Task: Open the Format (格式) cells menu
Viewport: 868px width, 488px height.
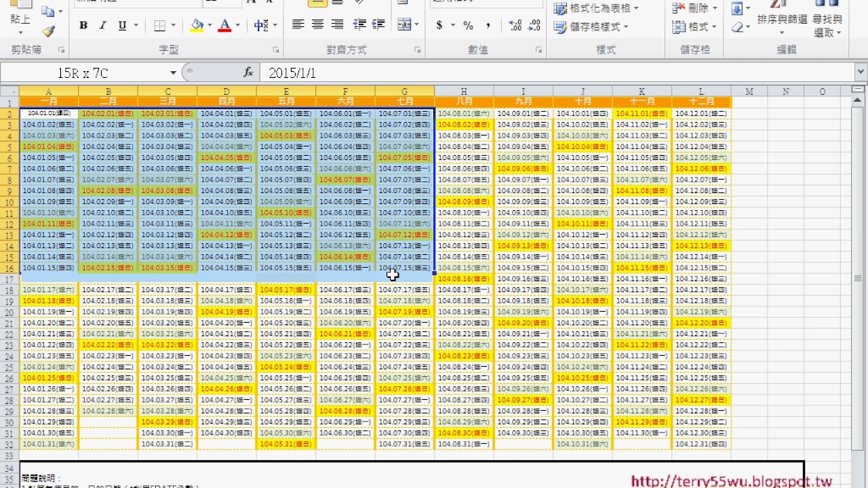Action: point(694,27)
